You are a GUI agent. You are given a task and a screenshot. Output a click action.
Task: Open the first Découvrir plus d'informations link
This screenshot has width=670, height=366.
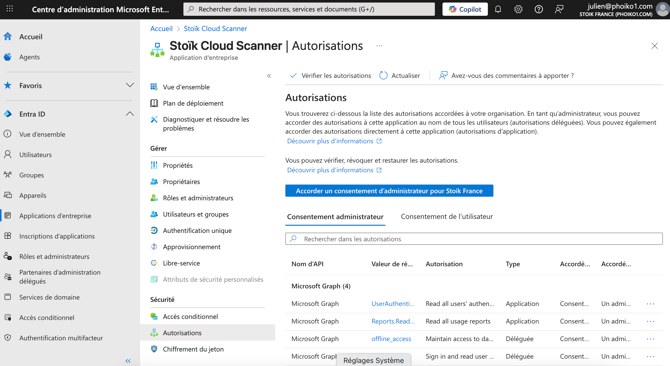click(x=334, y=141)
